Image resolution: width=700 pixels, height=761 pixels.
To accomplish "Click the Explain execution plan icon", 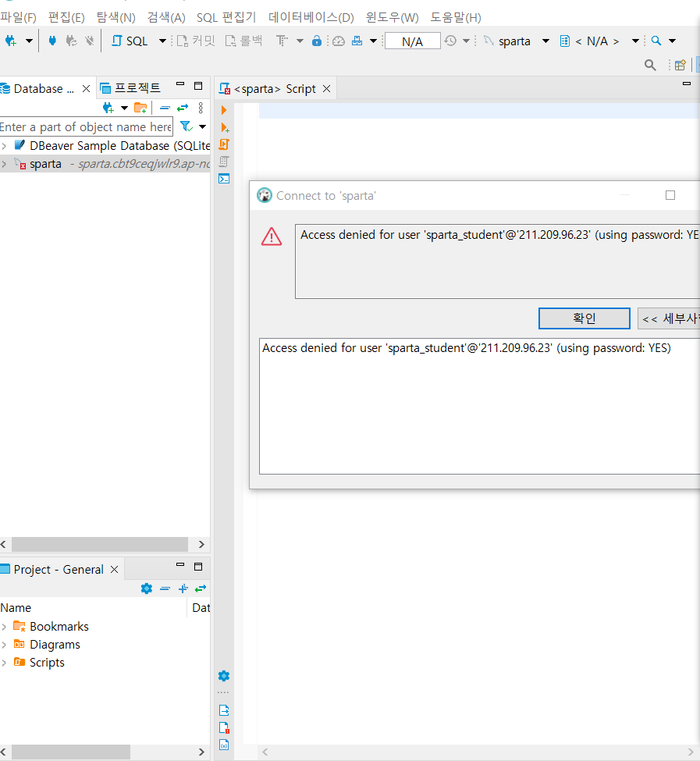I will (x=224, y=162).
